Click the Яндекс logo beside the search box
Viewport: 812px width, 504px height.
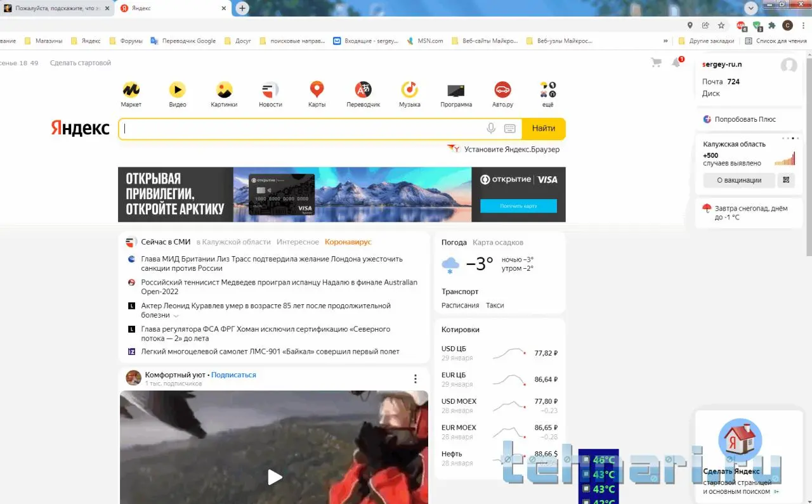[81, 129]
